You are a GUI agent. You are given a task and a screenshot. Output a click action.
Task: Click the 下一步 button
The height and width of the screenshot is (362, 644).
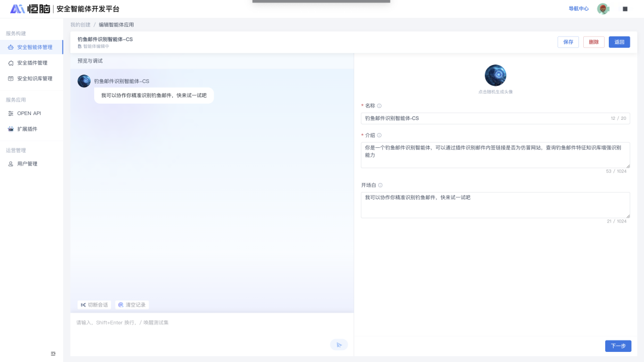click(x=618, y=346)
